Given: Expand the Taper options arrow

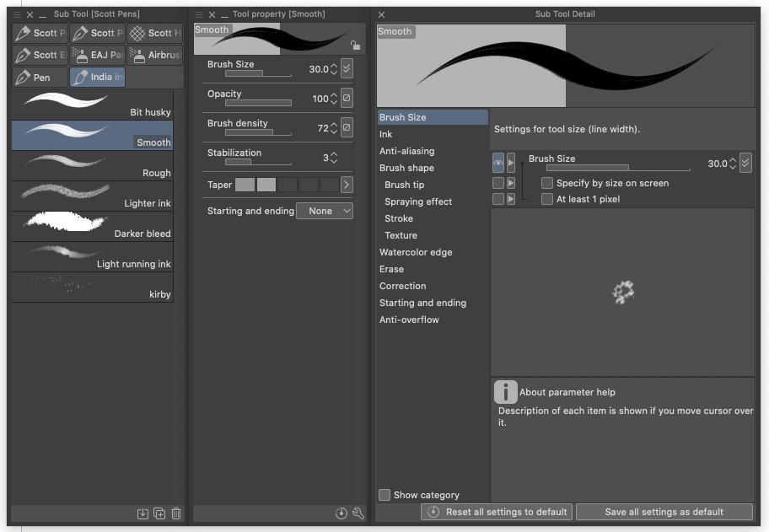Looking at the screenshot, I should click(347, 184).
